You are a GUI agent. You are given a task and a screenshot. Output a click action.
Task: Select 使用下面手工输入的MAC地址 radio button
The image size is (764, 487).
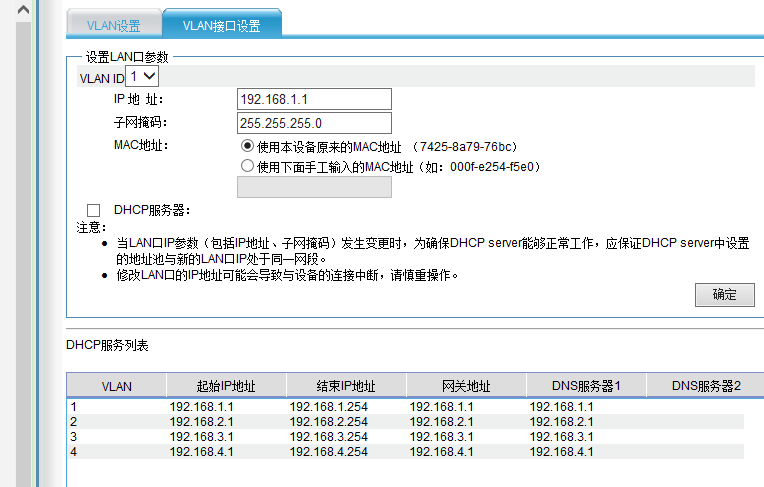coord(248,166)
